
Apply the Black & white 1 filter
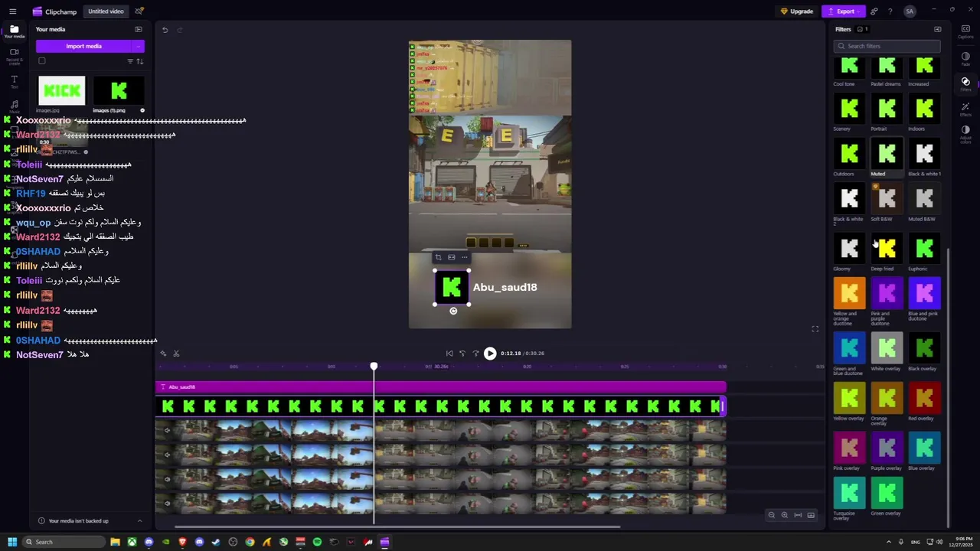[924, 154]
